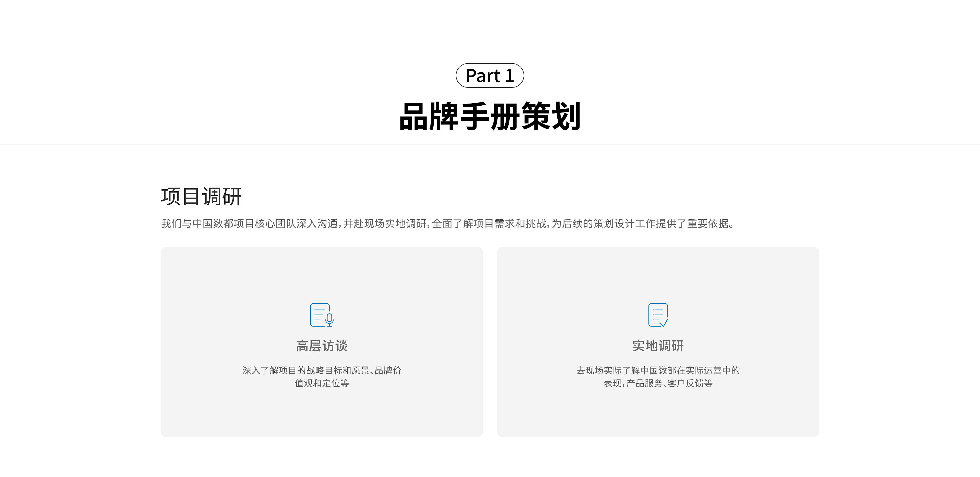This screenshot has width=980, height=477.
Task: Click the line starting 深入了解项目的战略目标
Action: 322,370
